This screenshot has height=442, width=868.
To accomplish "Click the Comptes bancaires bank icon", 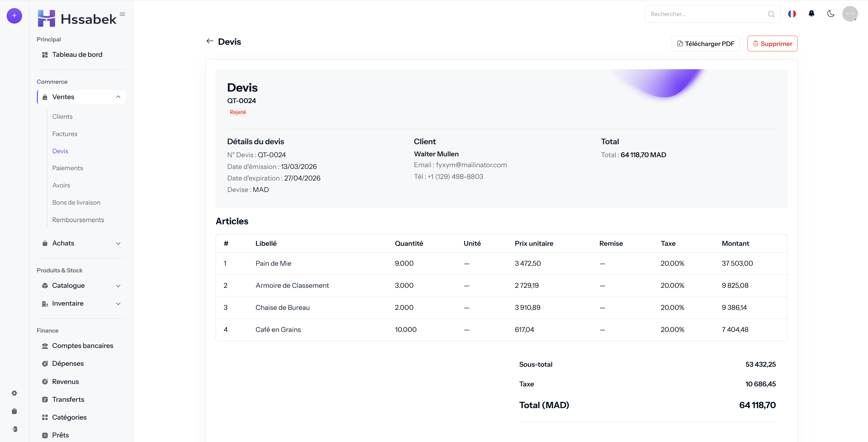I will (45, 346).
